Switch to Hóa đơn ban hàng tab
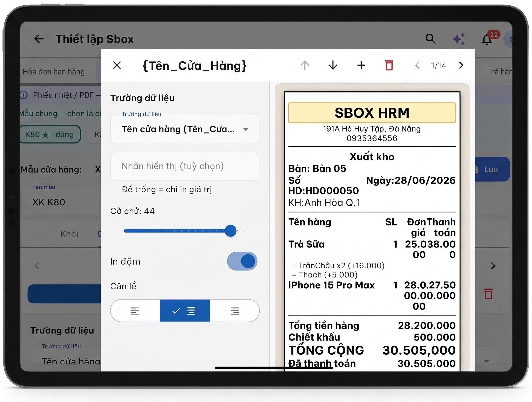This screenshot has width=532, height=402. point(54,72)
